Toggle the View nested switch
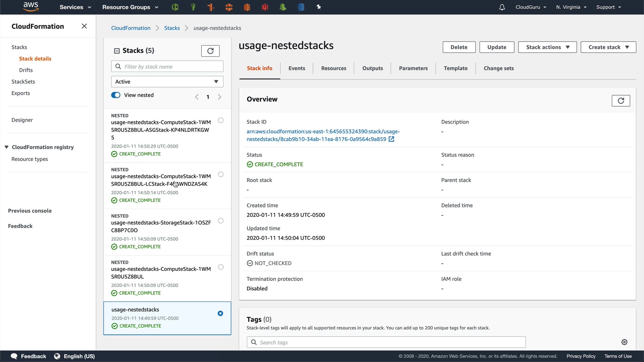This screenshot has height=362, width=644. click(x=116, y=95)
